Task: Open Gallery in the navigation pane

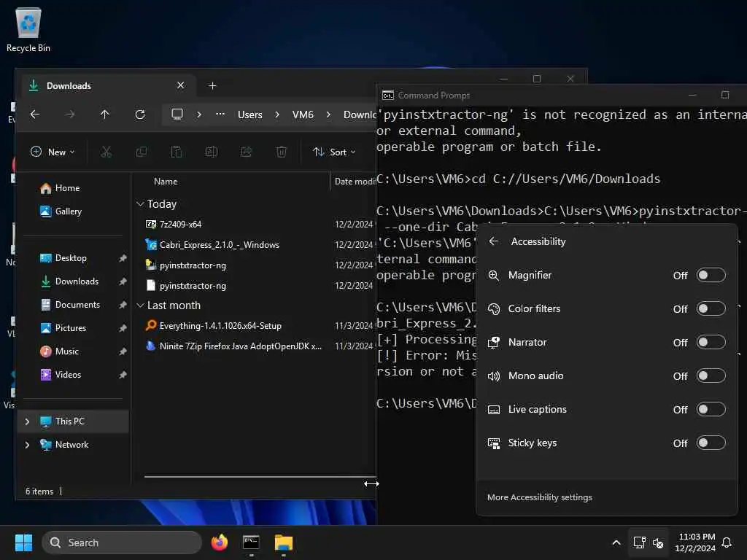Action: pos(61,211)
